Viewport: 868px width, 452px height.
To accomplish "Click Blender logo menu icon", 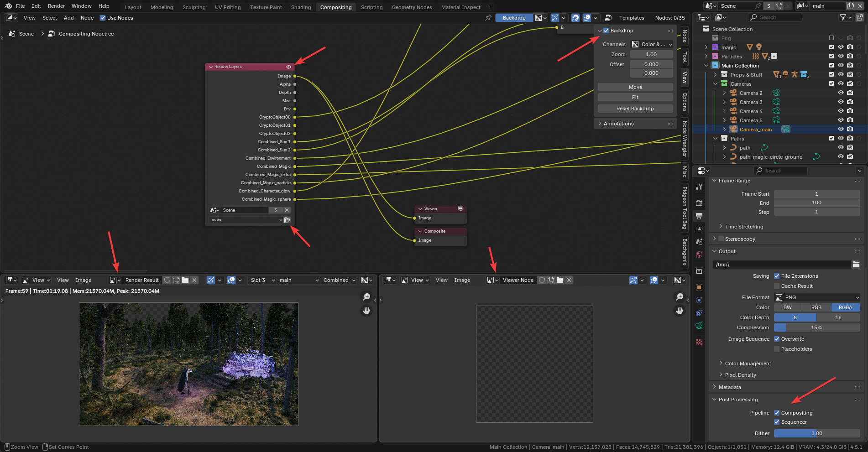I will pos(8,6).
